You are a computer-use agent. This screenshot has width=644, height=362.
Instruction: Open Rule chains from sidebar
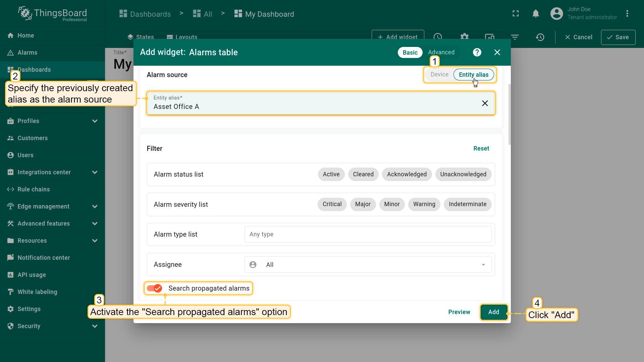coord(34,189)
